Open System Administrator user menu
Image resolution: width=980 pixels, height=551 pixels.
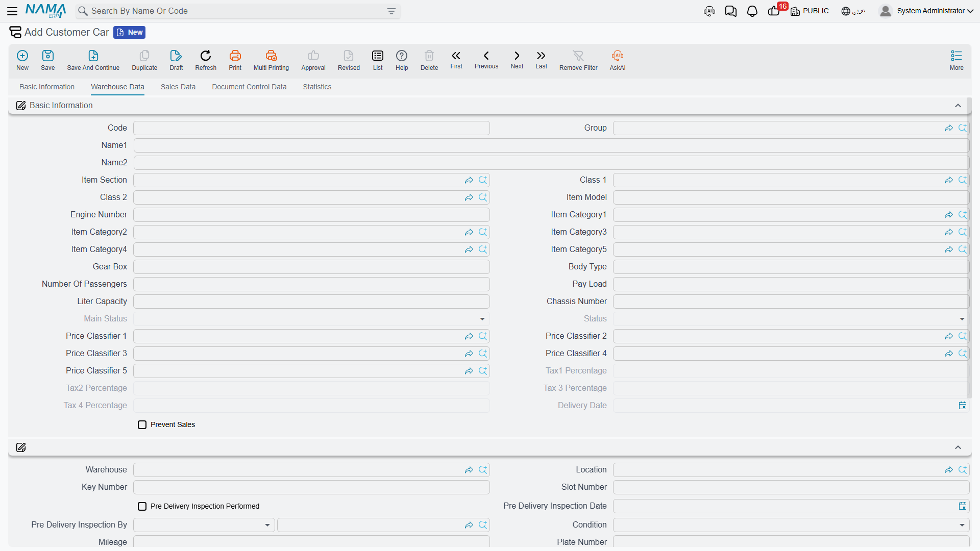tap(926, 11)
